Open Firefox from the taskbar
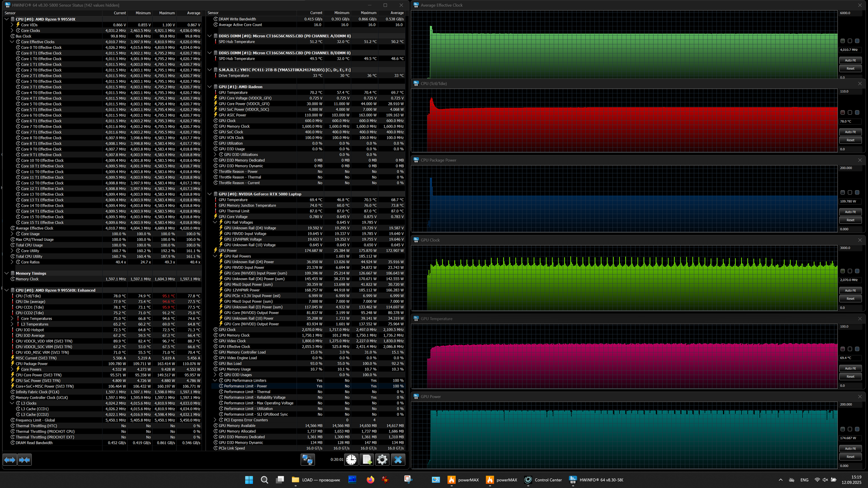868x488 pixels. tap(370, 480)
